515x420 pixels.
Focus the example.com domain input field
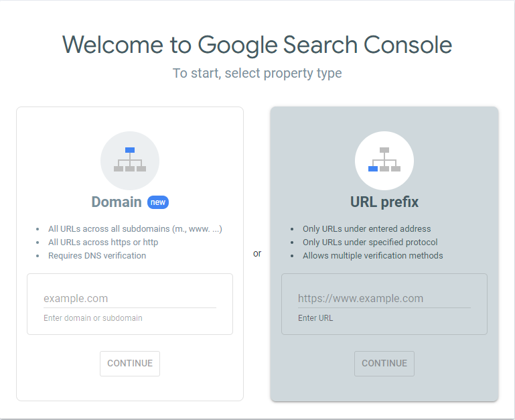coord(130,298)
